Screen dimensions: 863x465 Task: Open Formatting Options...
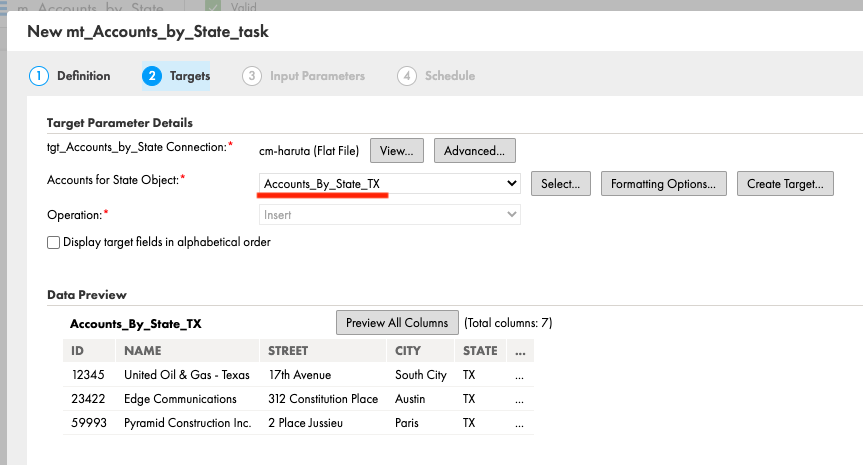pyautogui.click(x=663, y=184)
